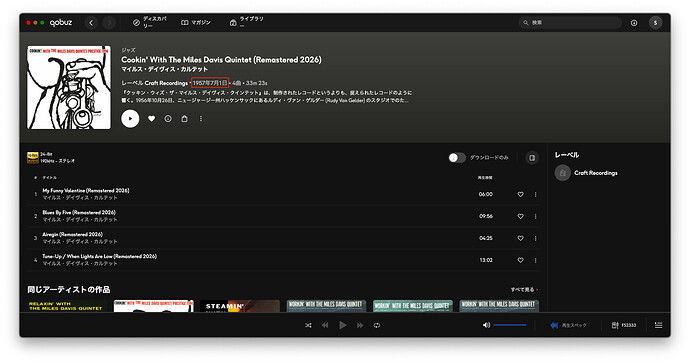The image size is (690, 363).
Task: Open more options for Tune-Up track
Action: pos(536,260)
